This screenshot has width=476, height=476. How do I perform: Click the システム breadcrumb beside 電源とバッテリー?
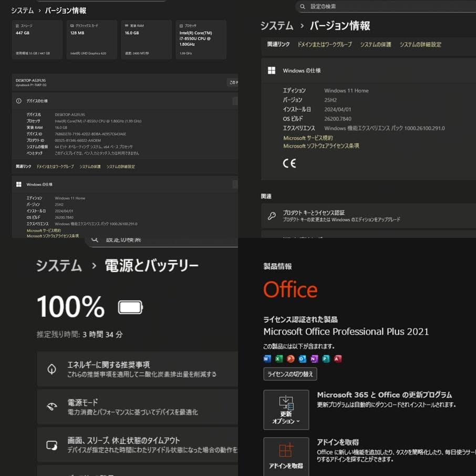coord(59,266)
